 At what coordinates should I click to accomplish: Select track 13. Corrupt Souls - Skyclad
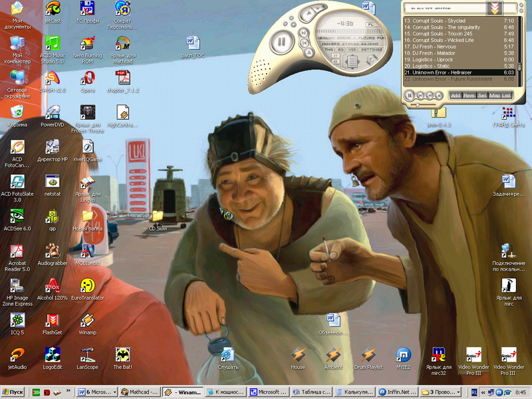point(459,21)
